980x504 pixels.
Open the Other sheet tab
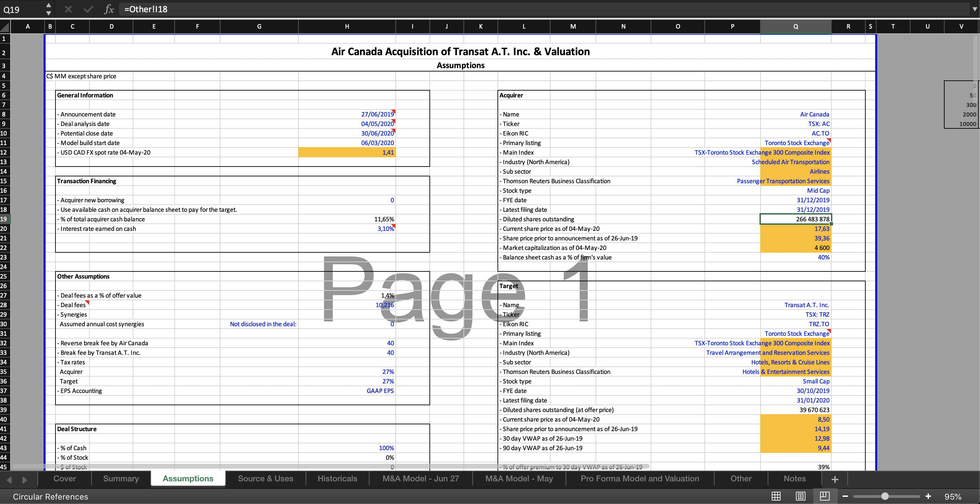click(741, 478)
